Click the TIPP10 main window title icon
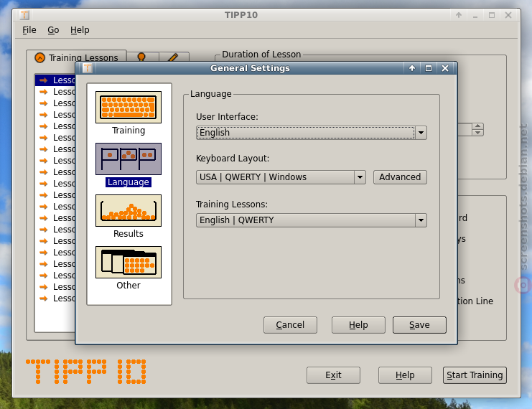The image size is (532, 409). (x=24, y=15)
